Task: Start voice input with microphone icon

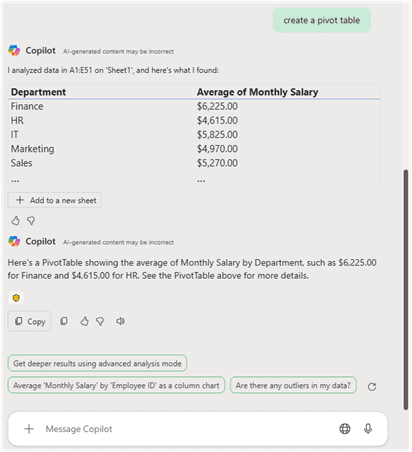Action: (368, 429)
